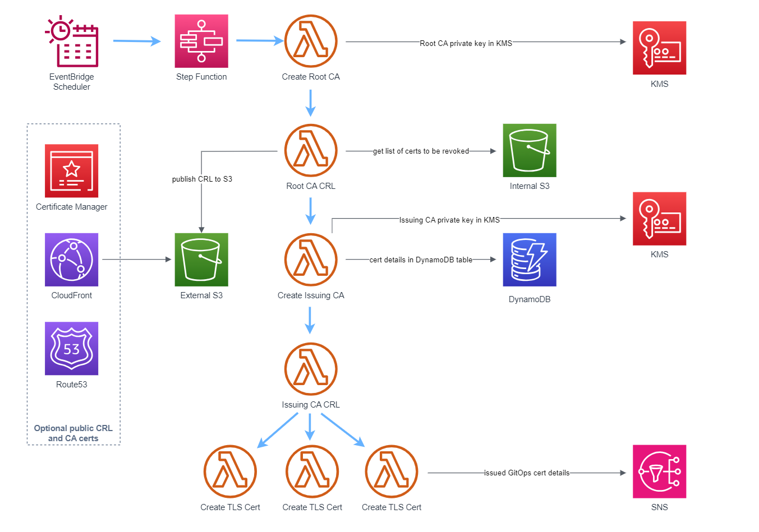The width and height of the screenshot is (759, 532).
Task: Open the Root CA CRL Lambda icon
Action: point(311,150)
